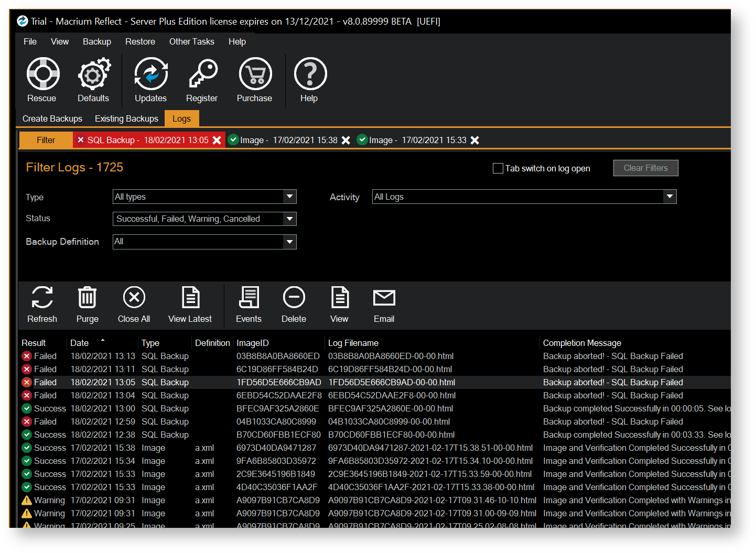756x553 pixels.
Task: Select log file 6C19D86FF584B24D-00-00.html
Action: pos(390,369)
